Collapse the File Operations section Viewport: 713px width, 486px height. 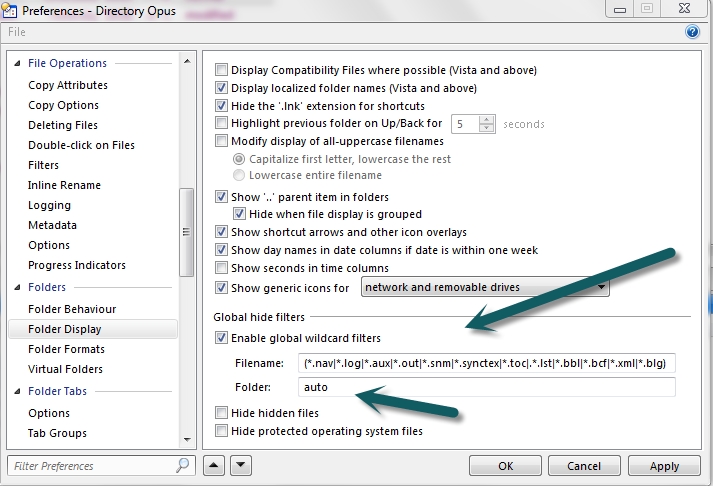click(x=17, y=63)
